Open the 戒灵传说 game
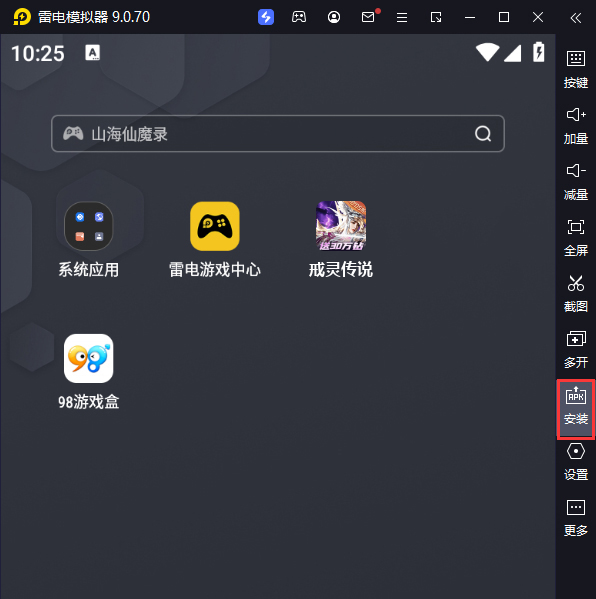Screen dimensions: 596x599 tap(341, 239)
